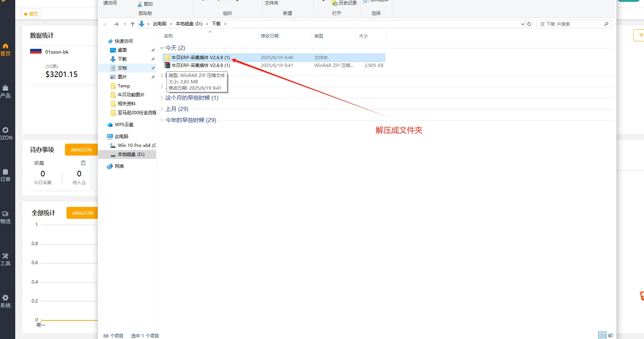Select 本地磁盘 (D:) in the navigation tree
The width and height of the screenshot is (644, 339).
131,154
